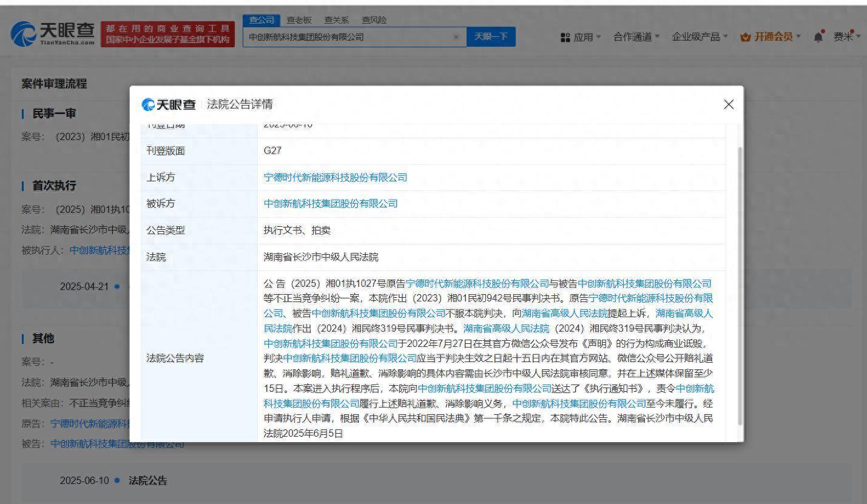Switch to the 查公司 search tab

[262, 21]
